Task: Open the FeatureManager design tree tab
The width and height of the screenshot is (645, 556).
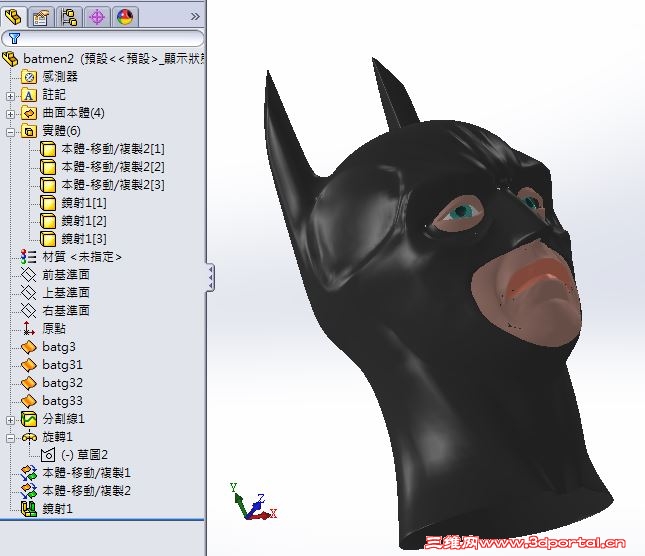Action: [x=13, y=17]
